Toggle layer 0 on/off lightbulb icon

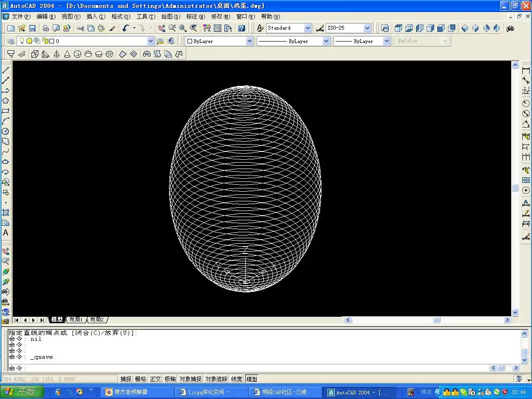tap(22, 41)
